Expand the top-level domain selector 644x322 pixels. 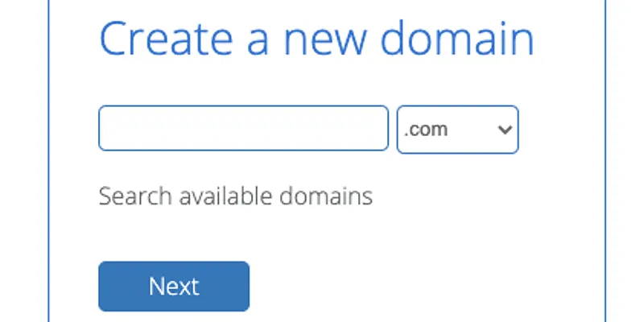click(457, 130)
